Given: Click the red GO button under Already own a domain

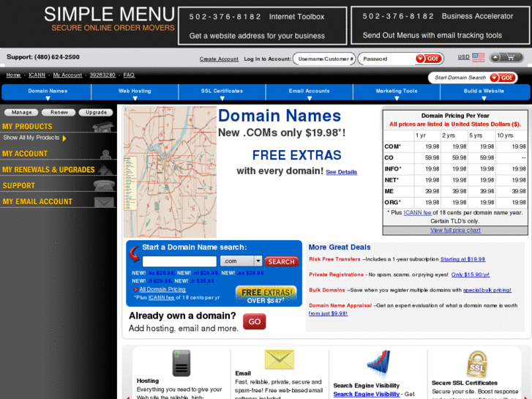Looking at the screenshot, I should (255, 321).
